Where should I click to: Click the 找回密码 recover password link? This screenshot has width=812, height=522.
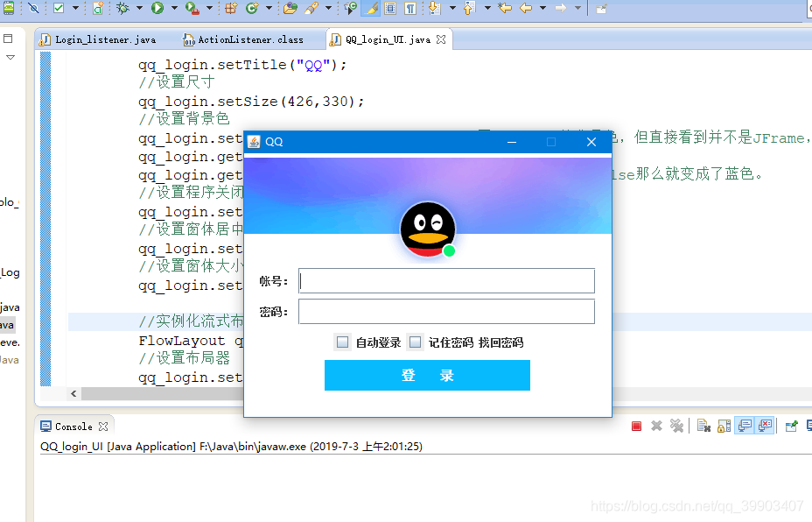[x=500, y=342]
